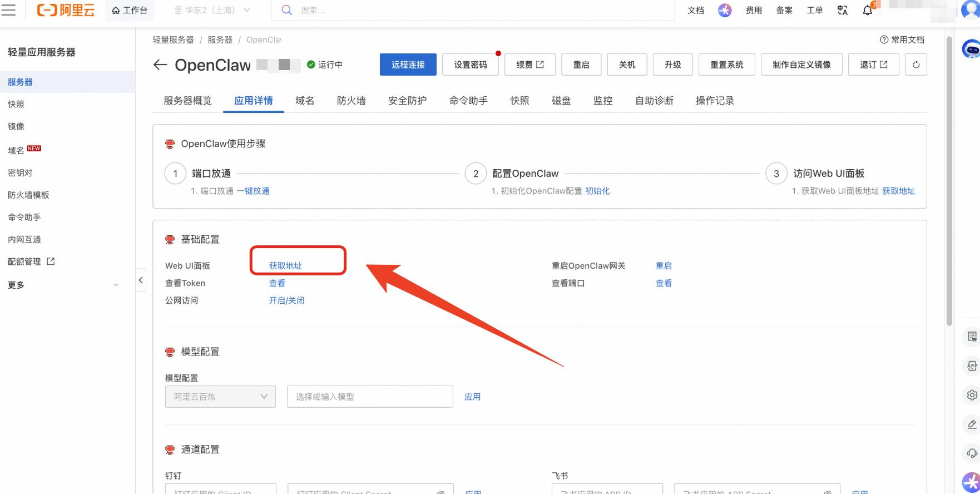Open the gear settings icon in right rail

pyautogui.click(x=972, y=395)
